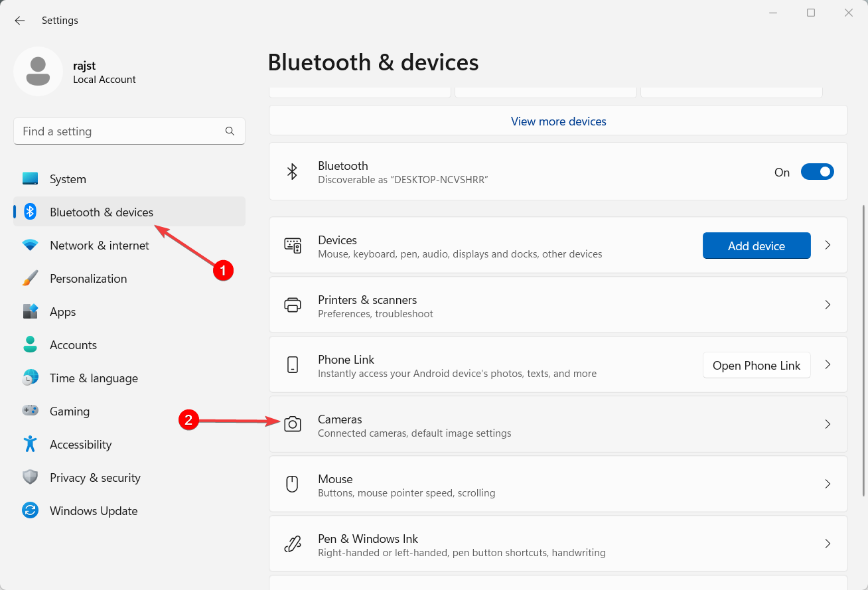The image size is (868, 590).
Task: Click the Cameras label text
Action: click(340, 419)
